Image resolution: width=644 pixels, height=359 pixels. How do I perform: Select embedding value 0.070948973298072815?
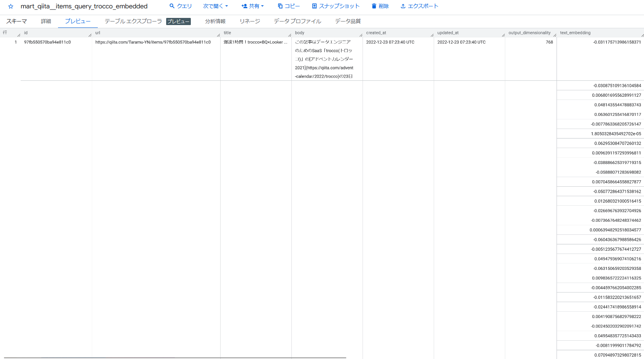point(618,355)
